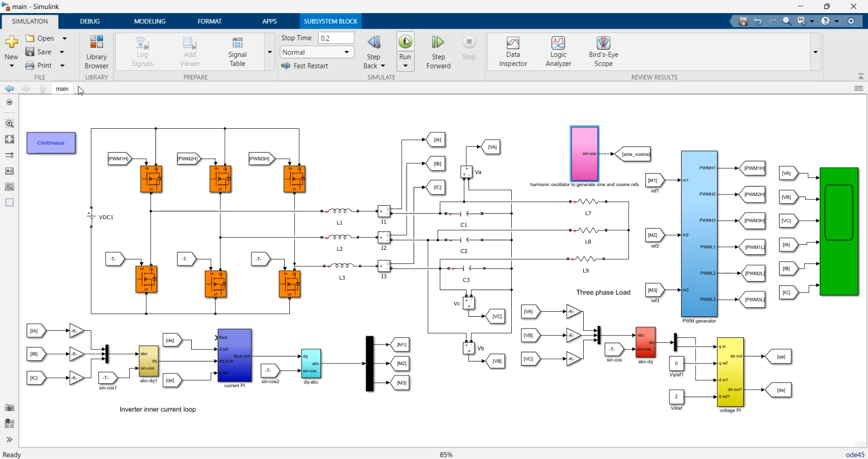Collapse the toolstrip ribbon
The image size is (868, 459).
[x=861, y=76]
